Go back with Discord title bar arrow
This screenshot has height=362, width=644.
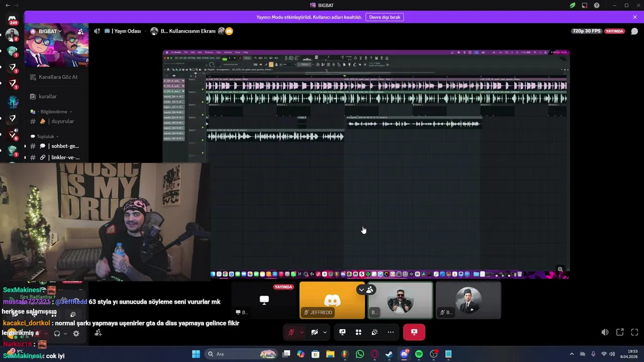8,5
